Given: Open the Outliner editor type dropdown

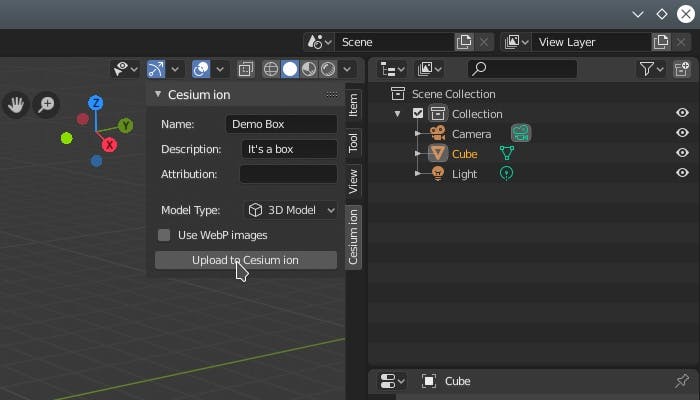Looking at the screenshot, I should [392, 69].
